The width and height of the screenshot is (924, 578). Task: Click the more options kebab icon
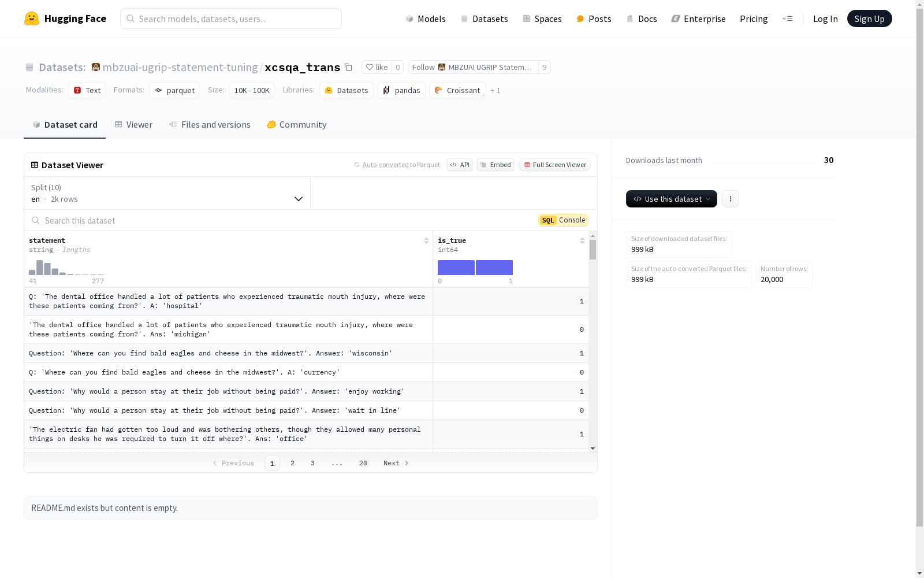click(731, 199)
